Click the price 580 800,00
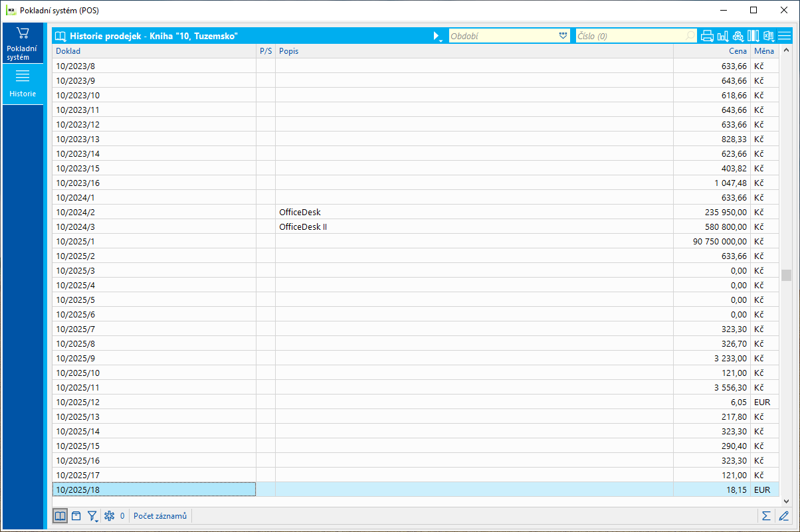Image resolution: width=800 pixels, height=532 pixels. click(x=726, y=226)
